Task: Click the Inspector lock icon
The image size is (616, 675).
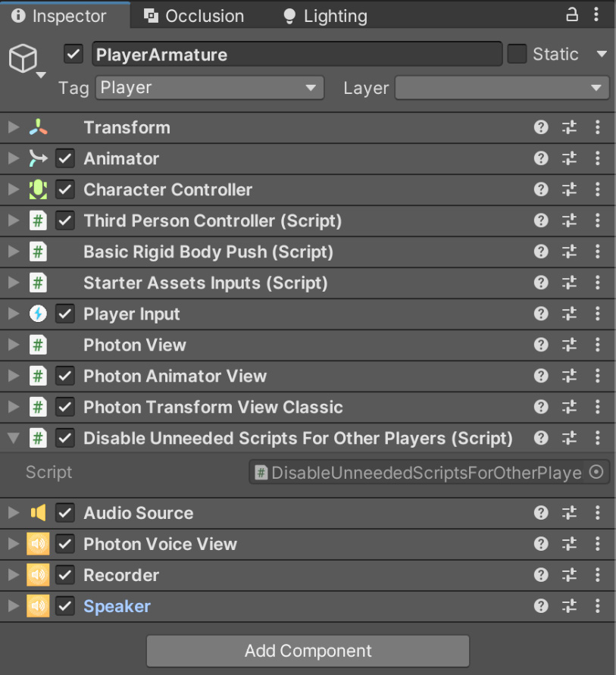Action: tap(571, 14)
